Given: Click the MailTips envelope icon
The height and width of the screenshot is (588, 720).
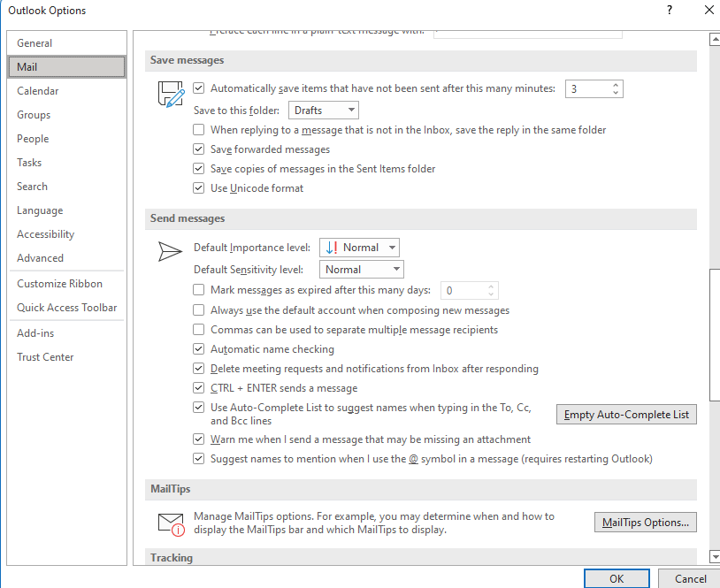Looking at the screenshot, I should pos(170,522).
